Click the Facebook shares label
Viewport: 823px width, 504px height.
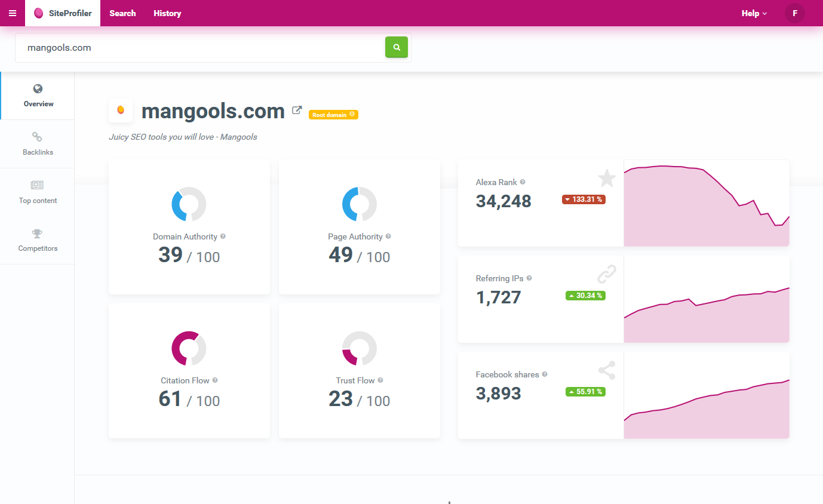(508, 375)
